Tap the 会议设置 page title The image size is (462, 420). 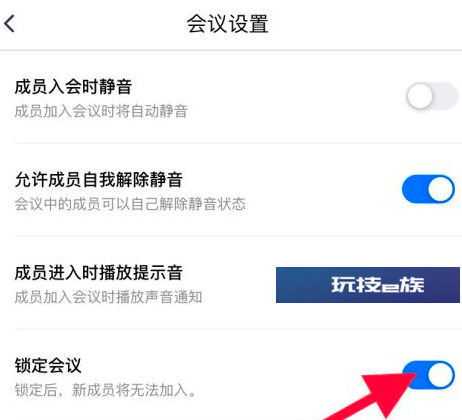[x=227, y=24]
